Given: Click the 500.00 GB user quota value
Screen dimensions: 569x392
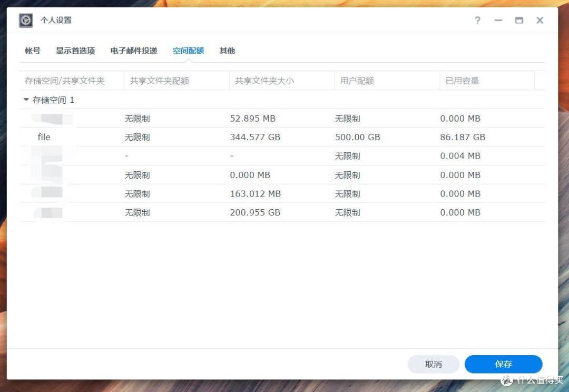Looking at the screenshot, I should click(x=357, y=137).
